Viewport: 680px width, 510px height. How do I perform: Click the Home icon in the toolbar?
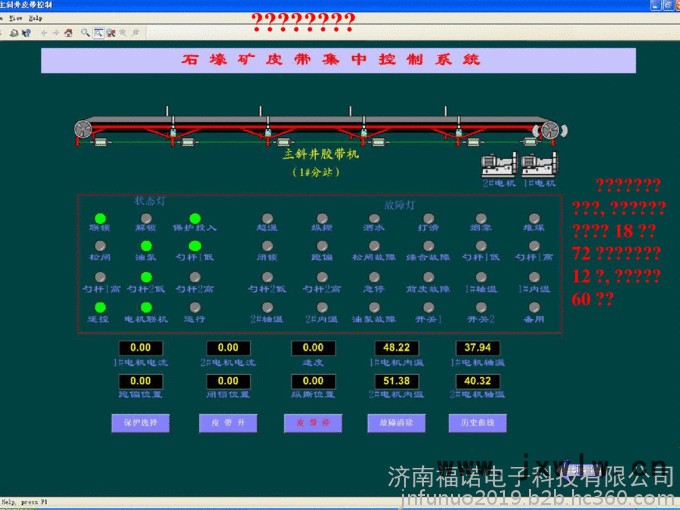[x=68, y=32]
